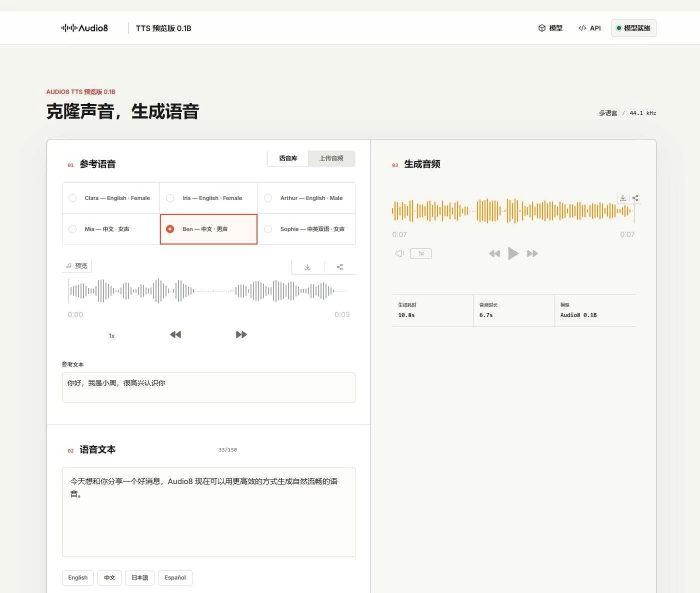Fast-forward the generated audio

(x=532, y=253)
